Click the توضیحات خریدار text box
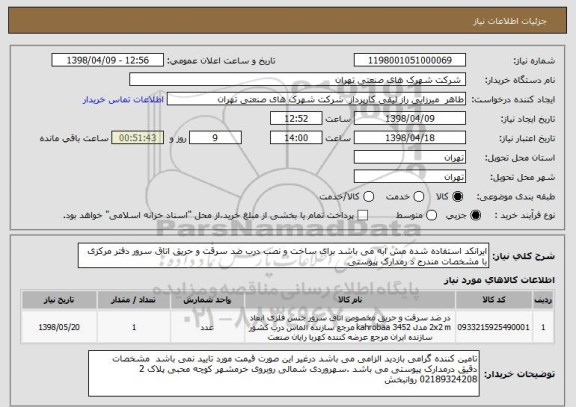 click(284, 374)
